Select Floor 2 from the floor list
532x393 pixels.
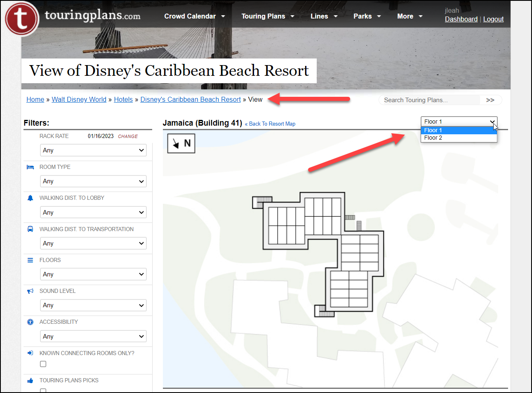pos(433,138)
